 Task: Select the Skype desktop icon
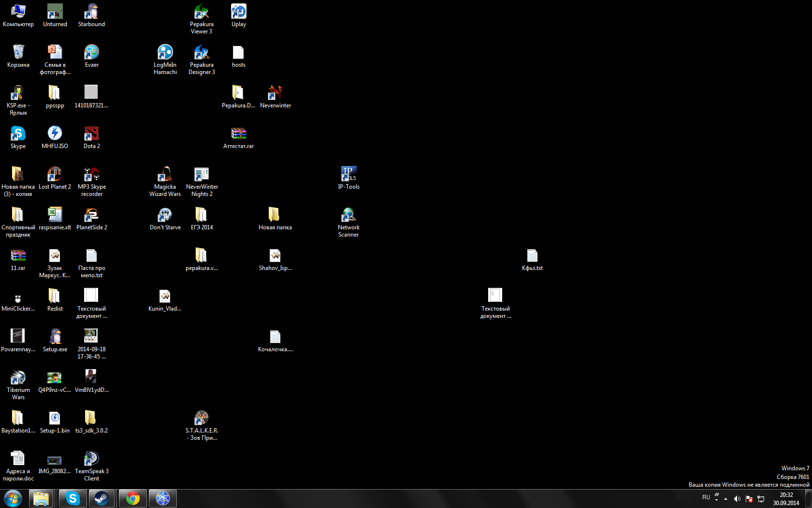[x=18, y=134]
